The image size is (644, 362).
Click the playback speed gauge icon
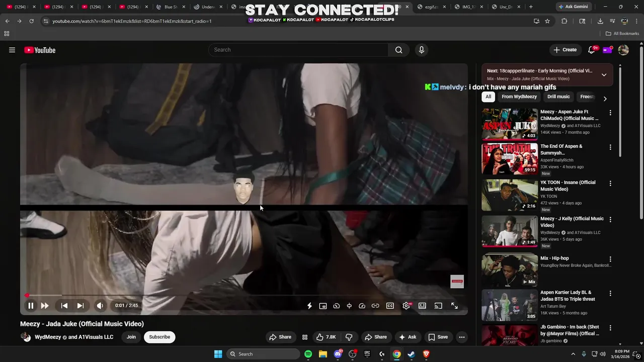click(x=362, y=306)
